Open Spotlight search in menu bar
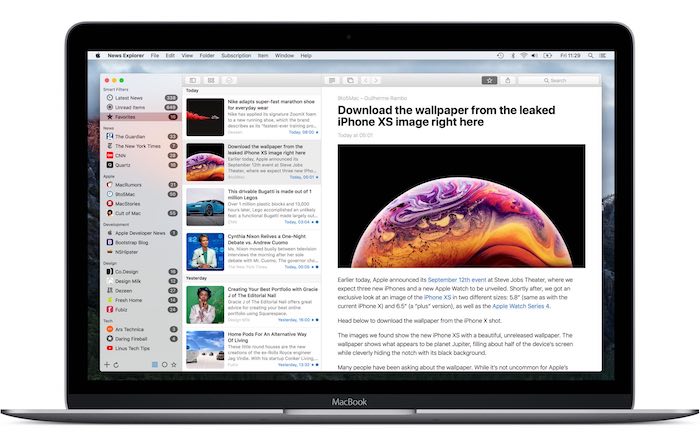 point(591,56)
